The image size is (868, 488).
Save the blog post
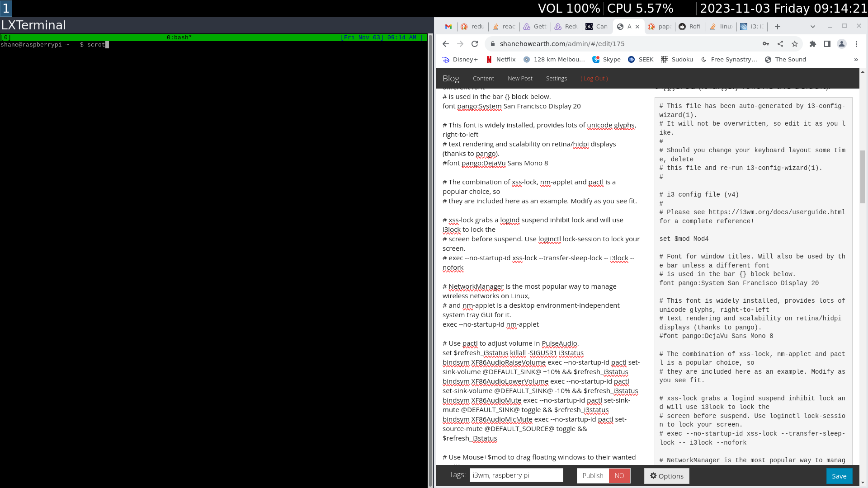pyautogui.click(x=839, y=476)
